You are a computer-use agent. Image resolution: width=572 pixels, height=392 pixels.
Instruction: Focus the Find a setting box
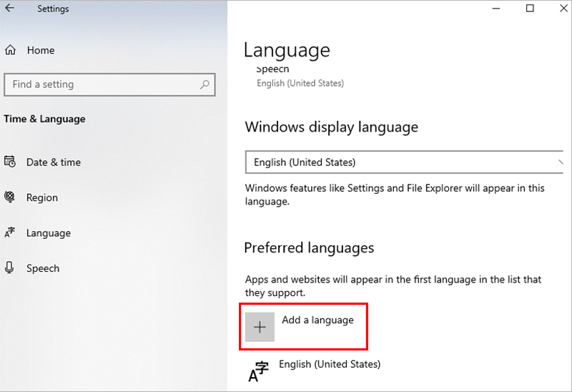[x=109, y=84]
